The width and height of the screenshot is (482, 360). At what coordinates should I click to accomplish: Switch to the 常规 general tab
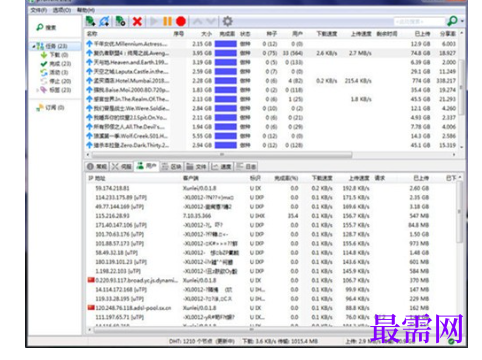point(97,166)
